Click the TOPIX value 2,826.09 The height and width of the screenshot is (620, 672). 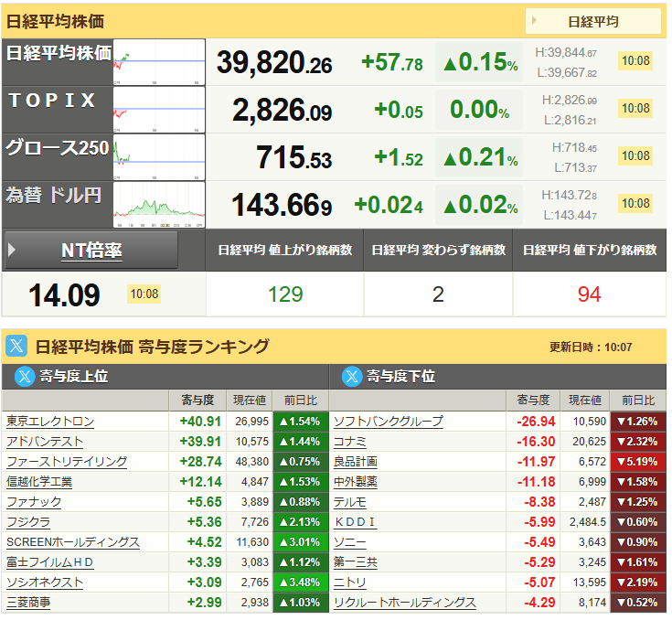[282, 111]
